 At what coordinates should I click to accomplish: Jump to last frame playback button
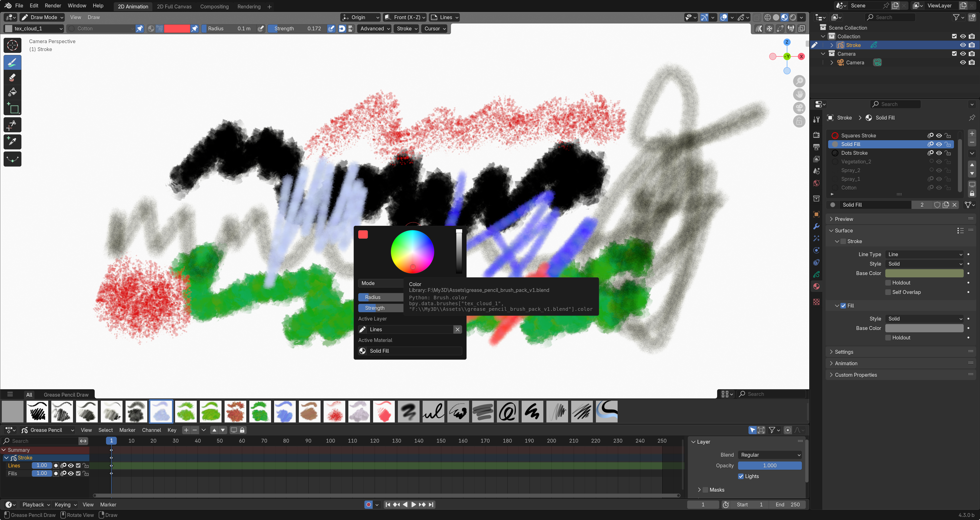[x=431, y=504]
